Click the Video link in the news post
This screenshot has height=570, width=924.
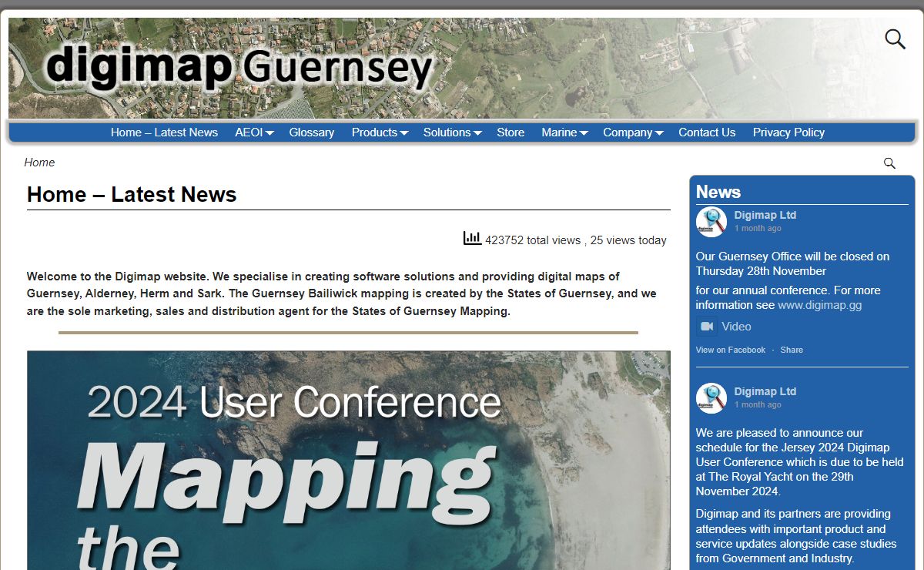tap(736, 327)
